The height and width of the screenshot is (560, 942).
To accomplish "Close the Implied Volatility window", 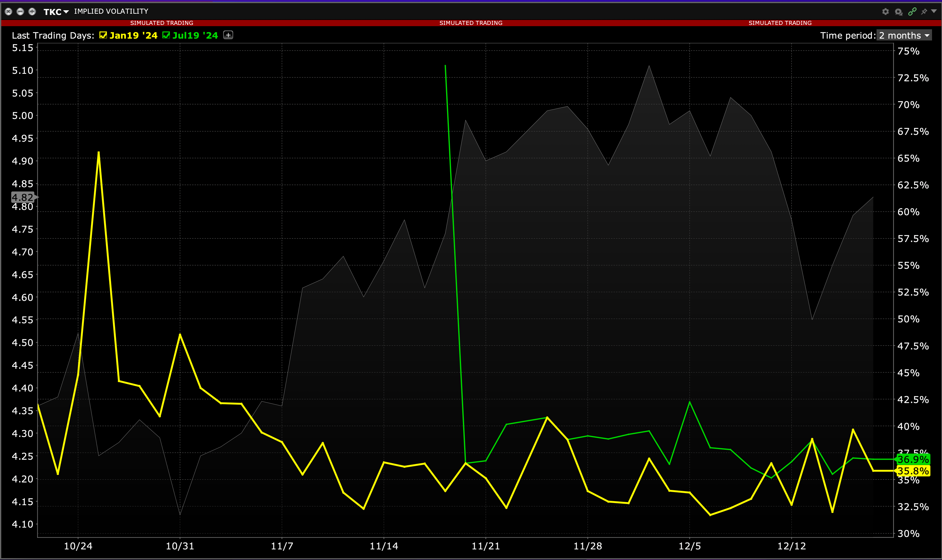I will tap(8, 12).
